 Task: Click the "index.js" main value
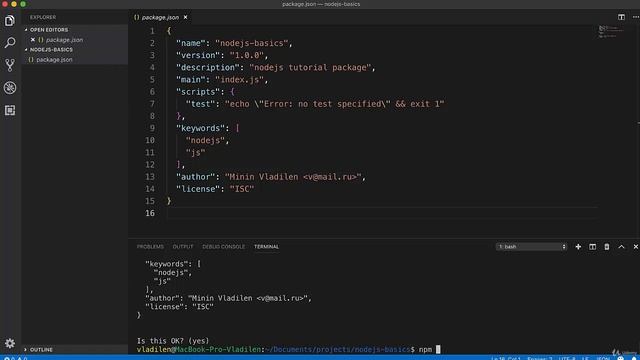coord(240,80)
